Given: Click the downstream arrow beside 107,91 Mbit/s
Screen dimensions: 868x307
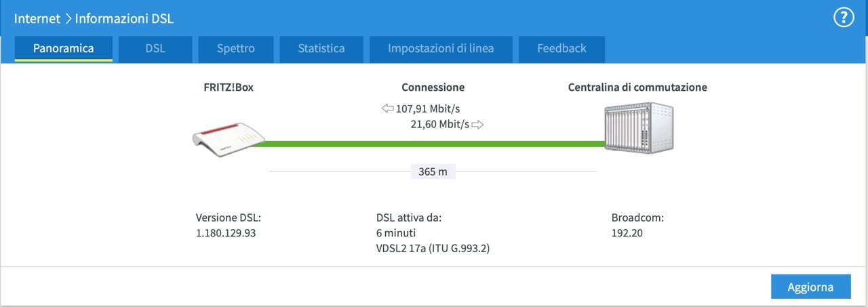Looking at the screenshot, I should point(387,108).
